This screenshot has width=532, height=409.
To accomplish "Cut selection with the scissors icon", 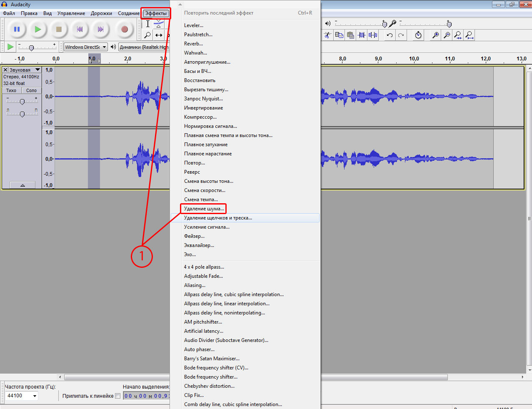I will (x=327, y=35).
